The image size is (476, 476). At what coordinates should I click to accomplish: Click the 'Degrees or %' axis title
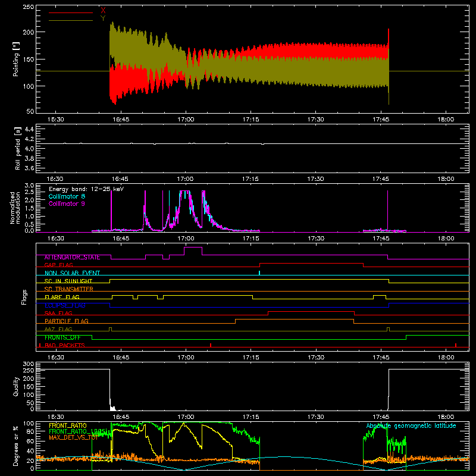[16, 446]
